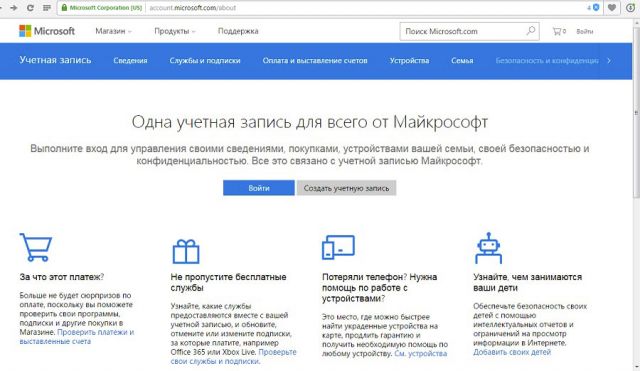This screenshot has width=640, height=371.
Task: Click the browser forward arrow
Action: pyautogui.click(x=13, y=7)
